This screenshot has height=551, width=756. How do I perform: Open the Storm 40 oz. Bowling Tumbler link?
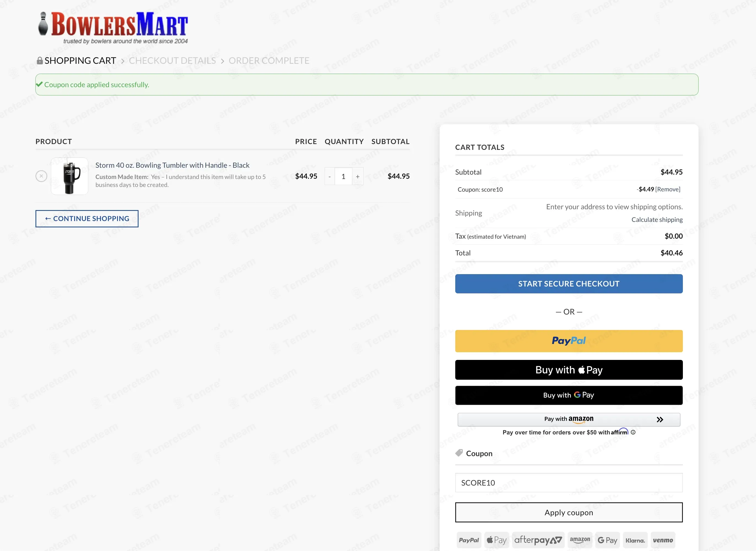click(172, 165)
